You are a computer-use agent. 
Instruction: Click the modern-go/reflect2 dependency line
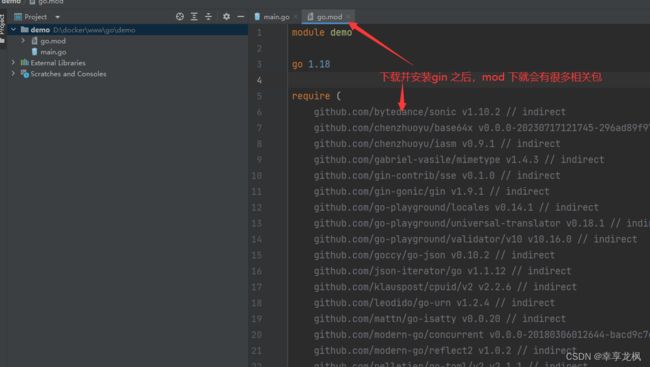(x=445, y=351)
